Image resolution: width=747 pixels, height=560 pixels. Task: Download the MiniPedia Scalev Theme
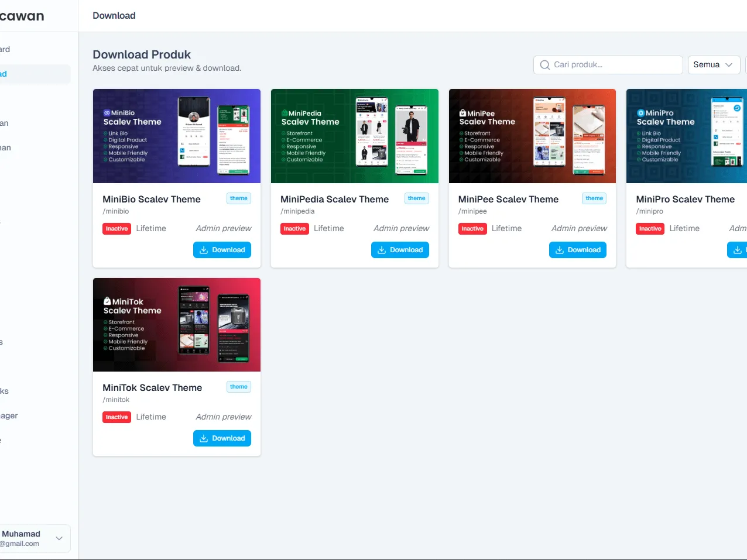(x=400, y=250)
